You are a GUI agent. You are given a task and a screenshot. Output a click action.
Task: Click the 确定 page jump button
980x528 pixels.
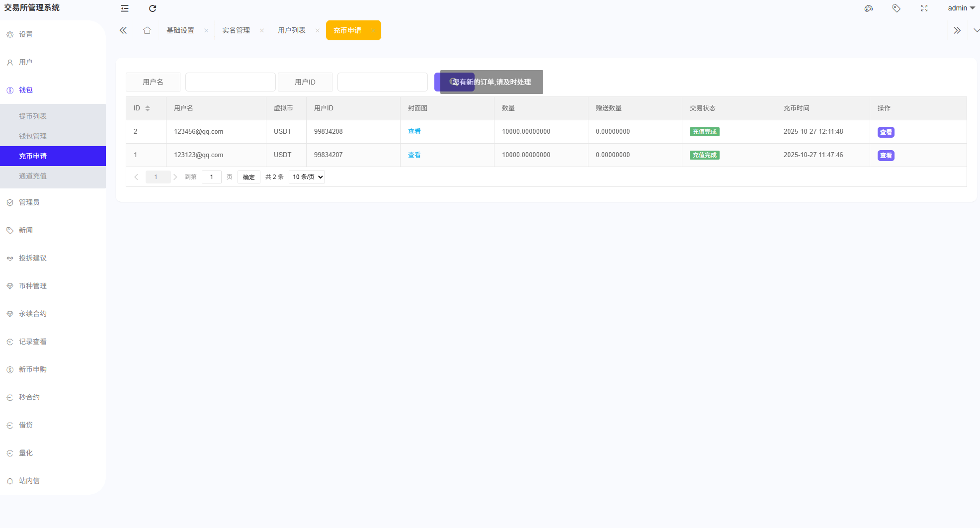pyautogui.click(x=248, y=177)
